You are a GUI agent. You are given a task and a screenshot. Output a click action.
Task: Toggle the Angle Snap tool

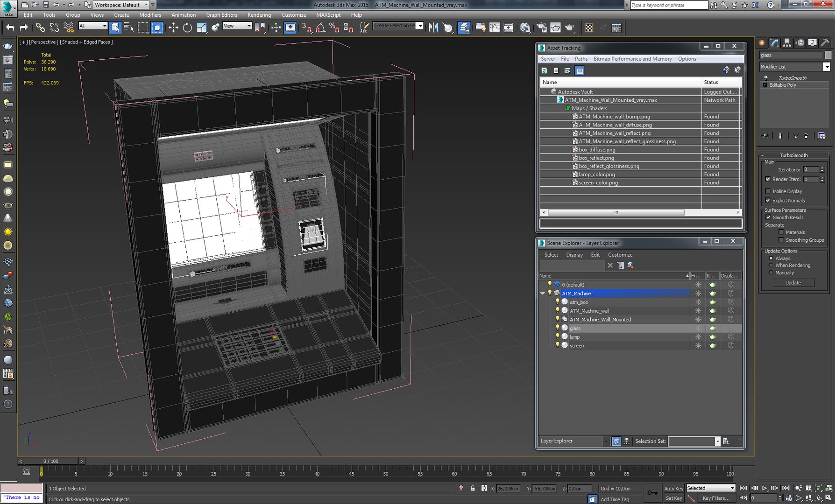click(320, 28)
